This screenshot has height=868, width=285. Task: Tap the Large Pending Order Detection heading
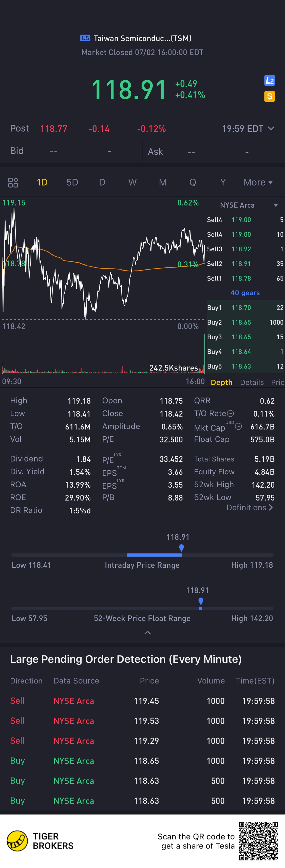126,659
